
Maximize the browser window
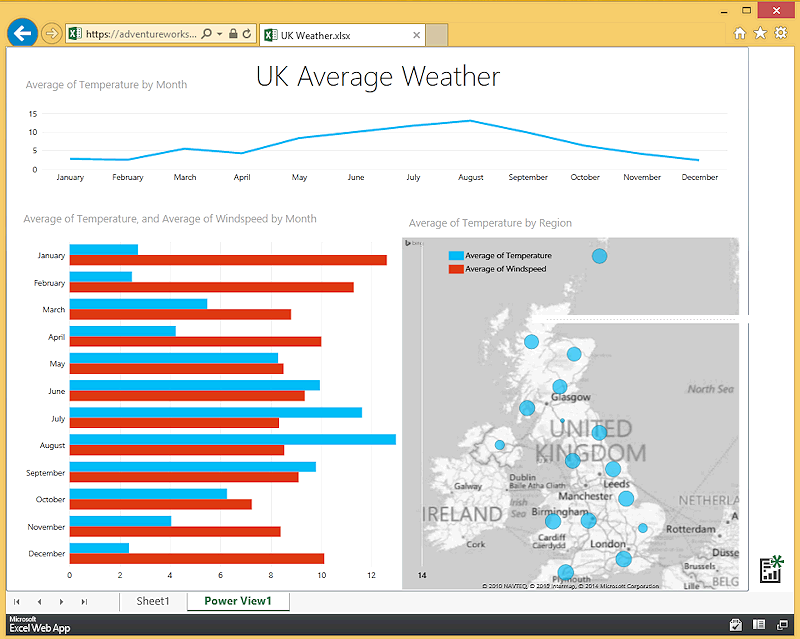pos(746,11)
